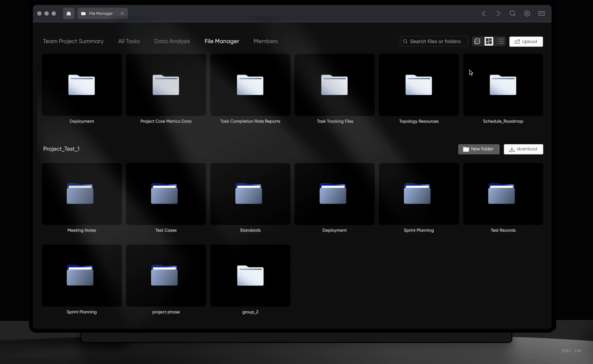
Task: Open the Test Cases folder
Action: (166, 194)
